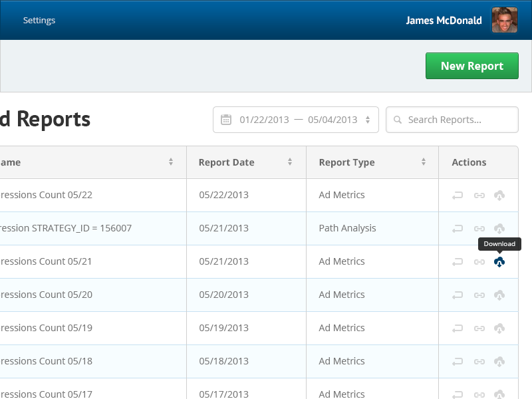This screenshot has height=399, width=532.
Task: Download the Impressions Count 05/17 report
Action: coord(500,394)
